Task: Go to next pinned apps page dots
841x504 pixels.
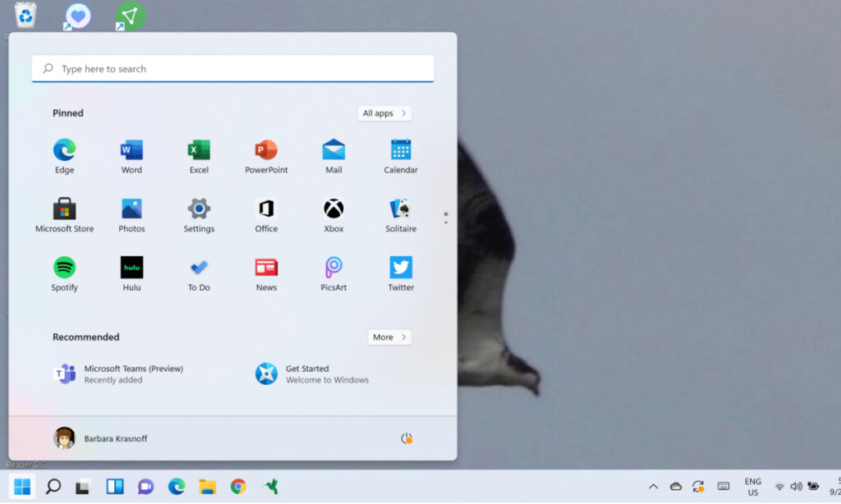Action: coord(446,218)
